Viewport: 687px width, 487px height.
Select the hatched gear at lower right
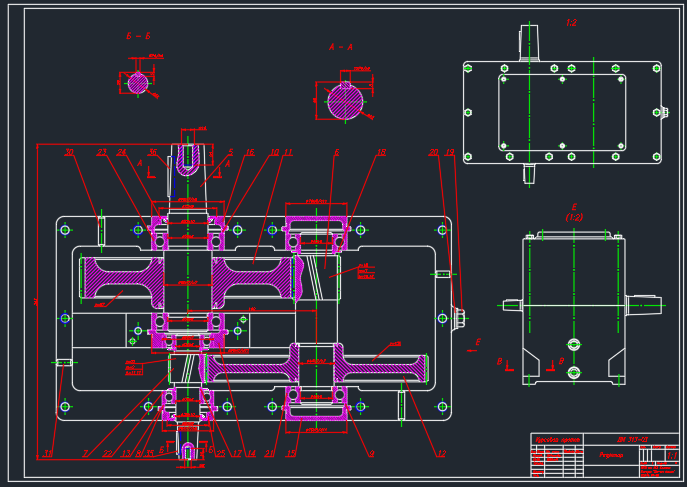[x=380, y=367]
